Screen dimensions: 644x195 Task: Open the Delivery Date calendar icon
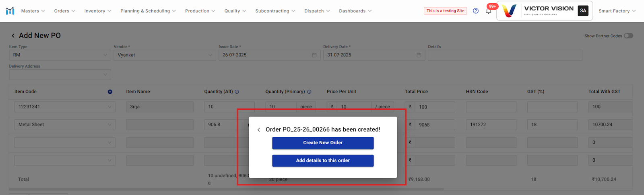(419, 55)
